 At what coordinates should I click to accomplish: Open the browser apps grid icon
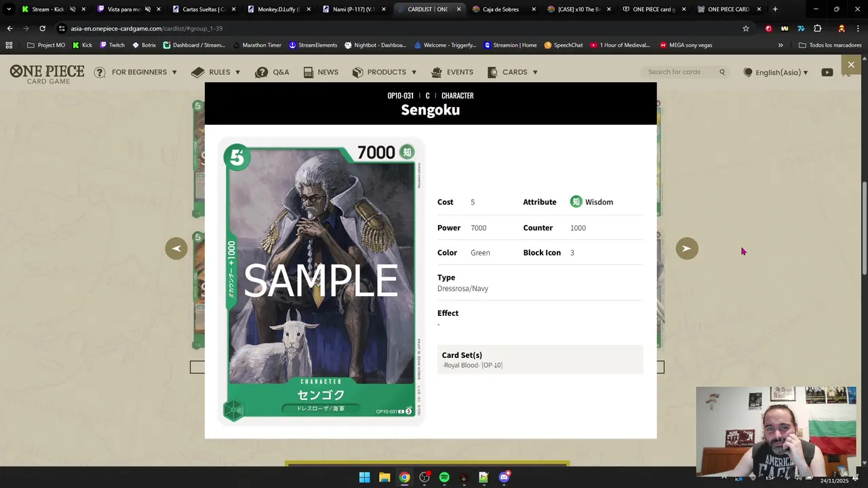[x=9, y=45]
